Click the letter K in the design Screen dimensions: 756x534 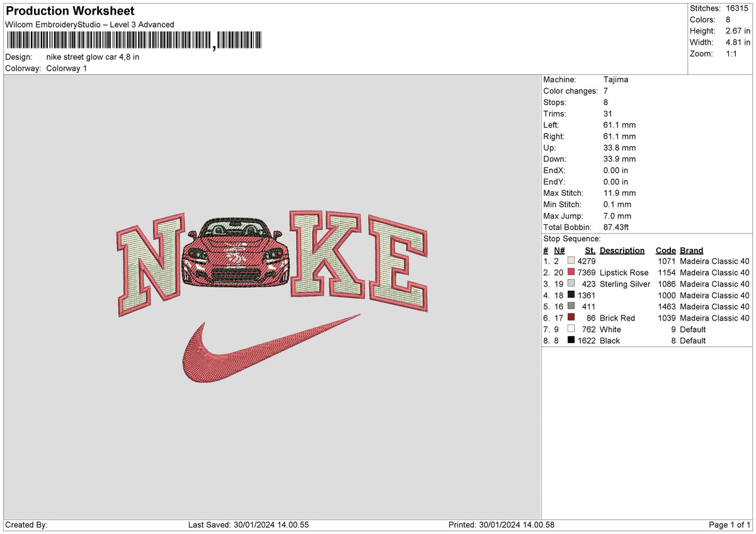pyautogui.click(x=327, y=255)
